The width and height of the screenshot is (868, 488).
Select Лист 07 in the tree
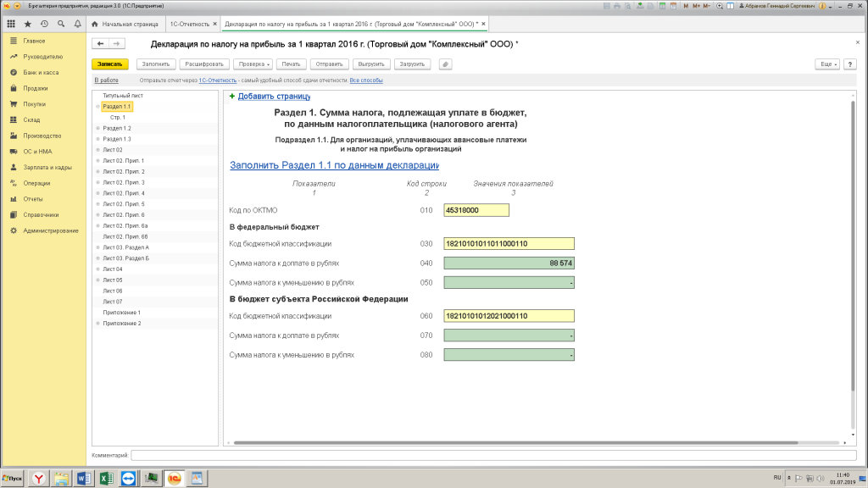click(113, 302)
